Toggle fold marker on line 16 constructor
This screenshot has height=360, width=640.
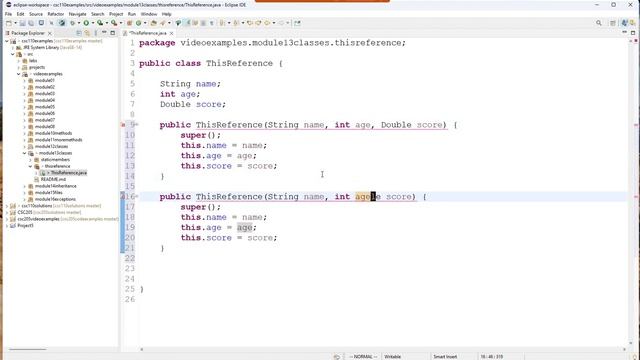[x=137, y=196]
